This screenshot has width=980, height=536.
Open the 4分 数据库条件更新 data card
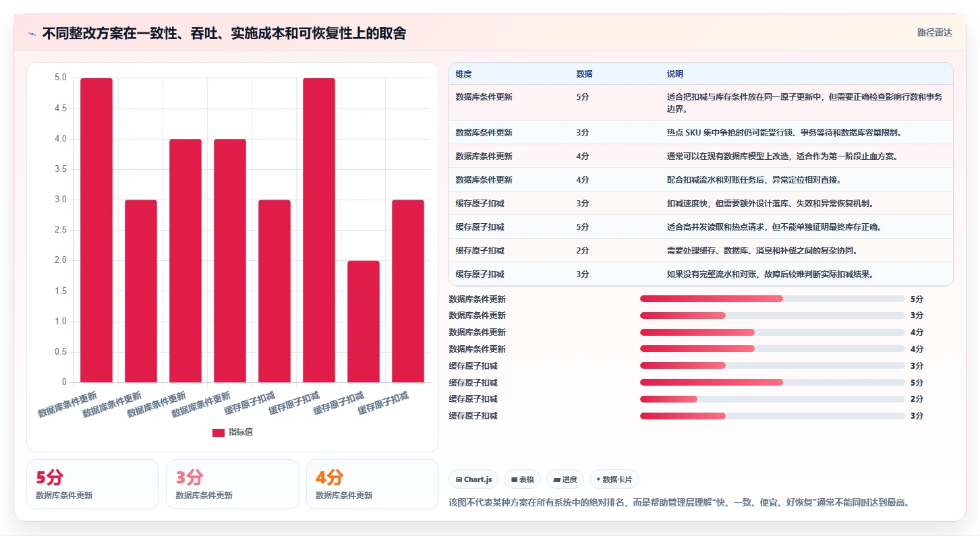pyautogui.click(x=372, y=484)
